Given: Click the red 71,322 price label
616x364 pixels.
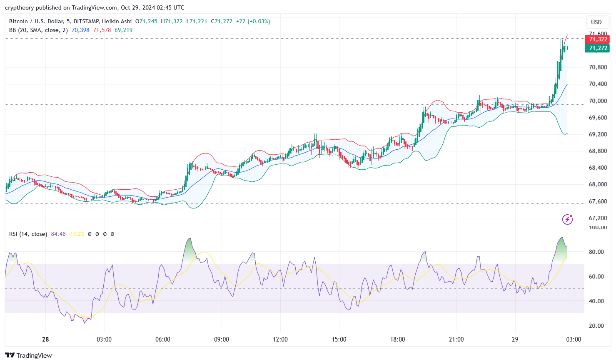Looking at the screenshot, I should click(597, 39).
